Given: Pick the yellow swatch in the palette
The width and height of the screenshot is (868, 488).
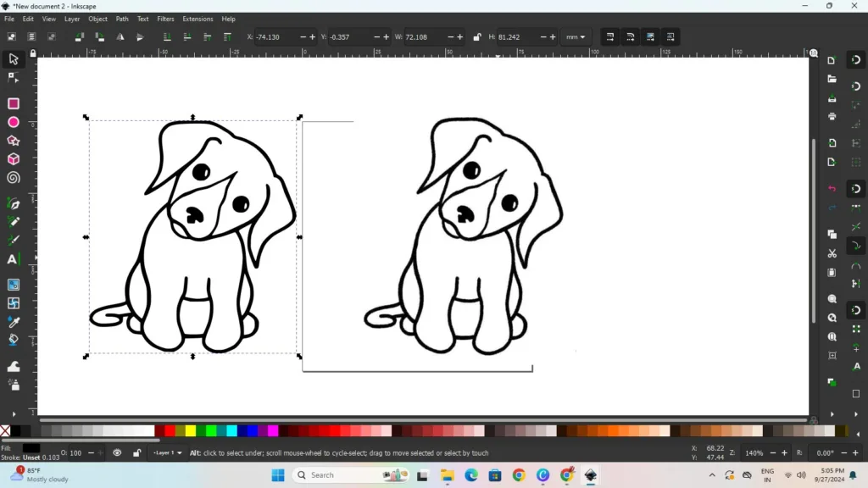Looking at the screenshot, I should [x=191, y=431].
